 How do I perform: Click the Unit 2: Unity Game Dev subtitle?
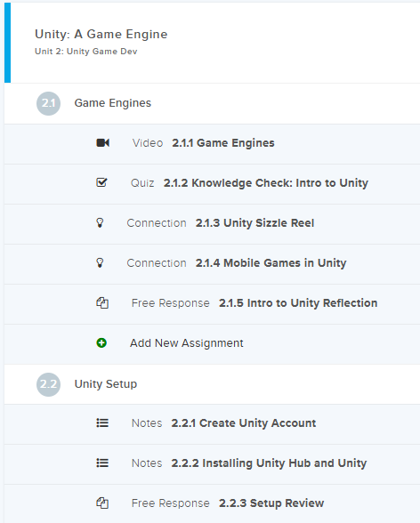pos(86,52)
